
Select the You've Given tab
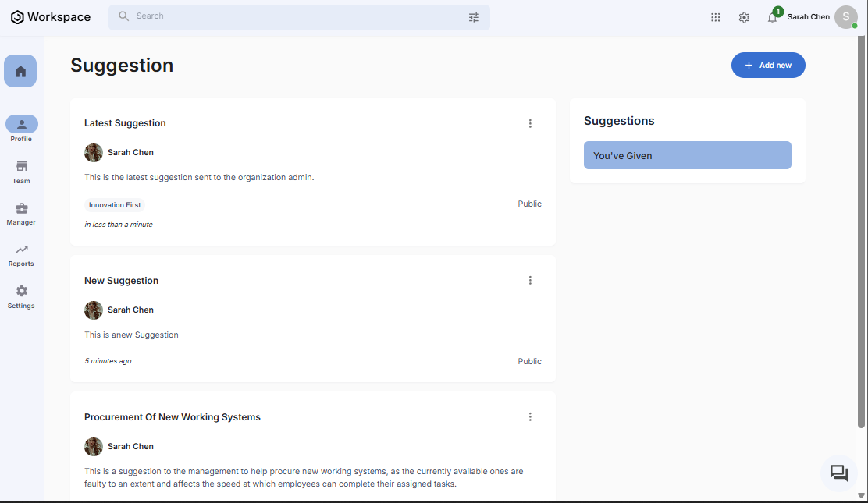(687, 155)
